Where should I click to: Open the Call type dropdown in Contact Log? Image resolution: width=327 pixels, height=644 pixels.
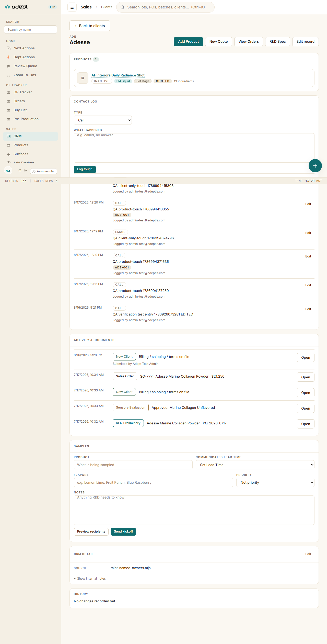(103, 120)
